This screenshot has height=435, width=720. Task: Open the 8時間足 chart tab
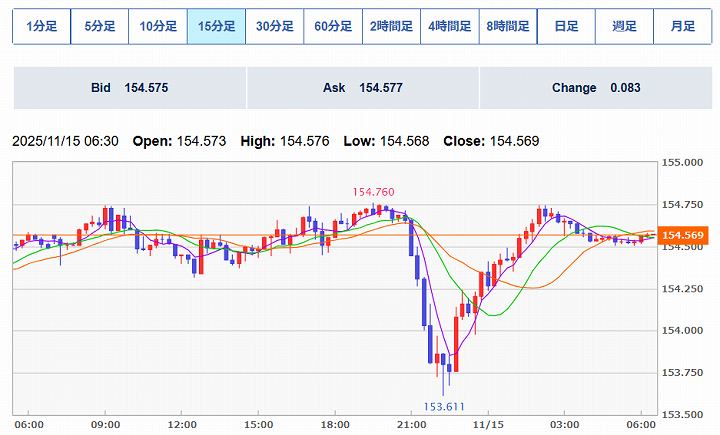(507, 26)
